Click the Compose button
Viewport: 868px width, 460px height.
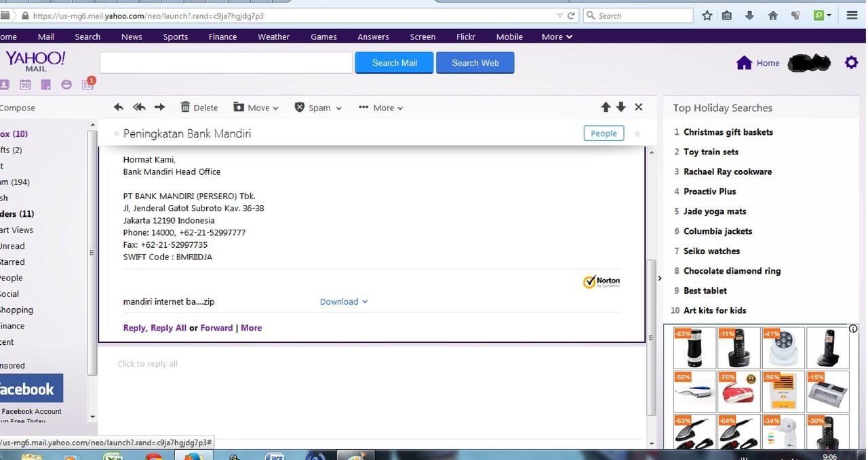pos(18,108)
